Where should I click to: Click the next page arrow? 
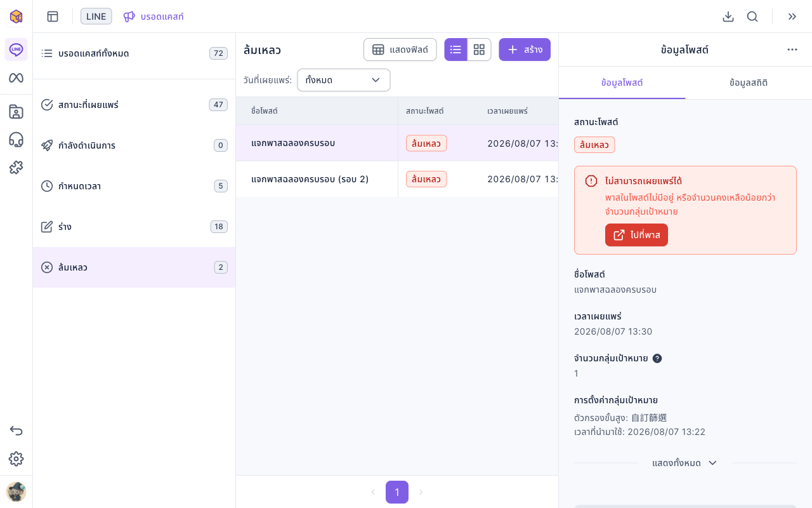pos(421,492)
